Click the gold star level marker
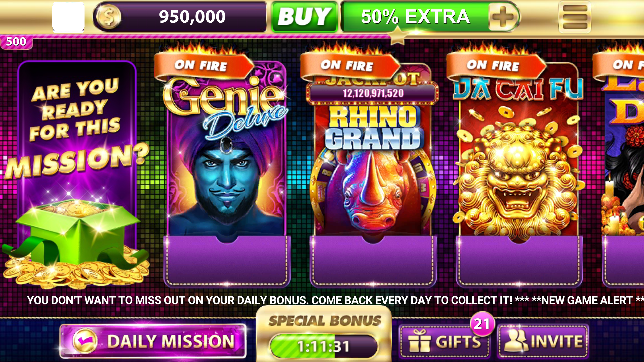 (398, 35)
